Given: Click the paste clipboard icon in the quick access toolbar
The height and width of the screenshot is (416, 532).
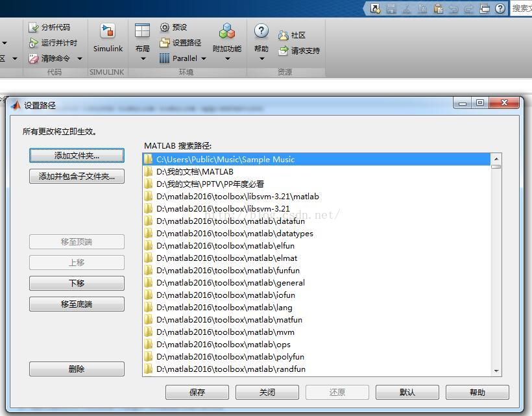Looking at the screenshot, I should click(x=439, y=8).
